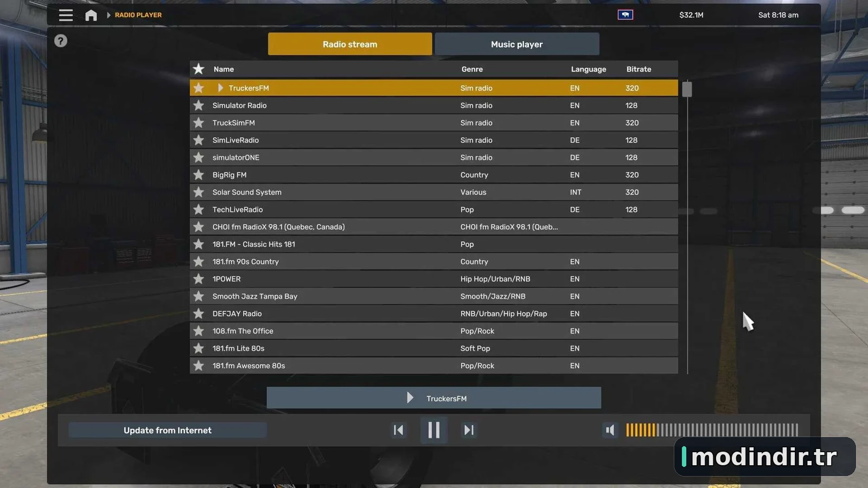
Task: Click the $32.1M money balance
Action: click(x=691, y=15)
